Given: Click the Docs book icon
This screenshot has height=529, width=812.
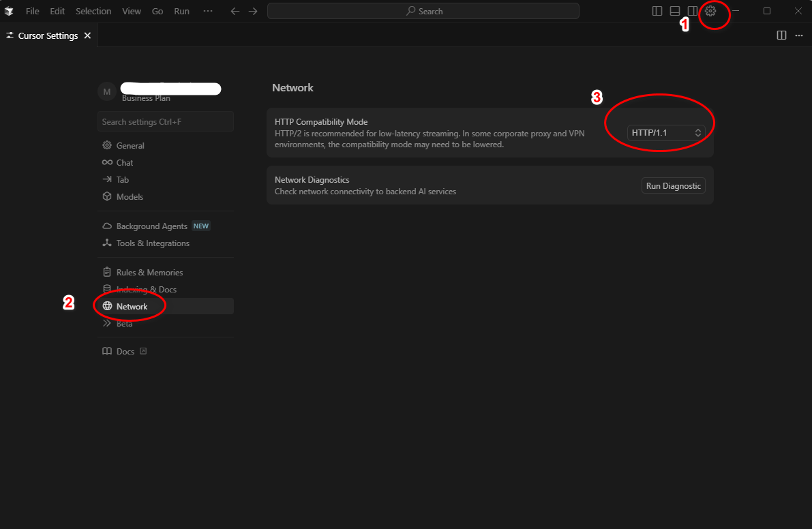Looking at the screenshot, I should point(107,351).
